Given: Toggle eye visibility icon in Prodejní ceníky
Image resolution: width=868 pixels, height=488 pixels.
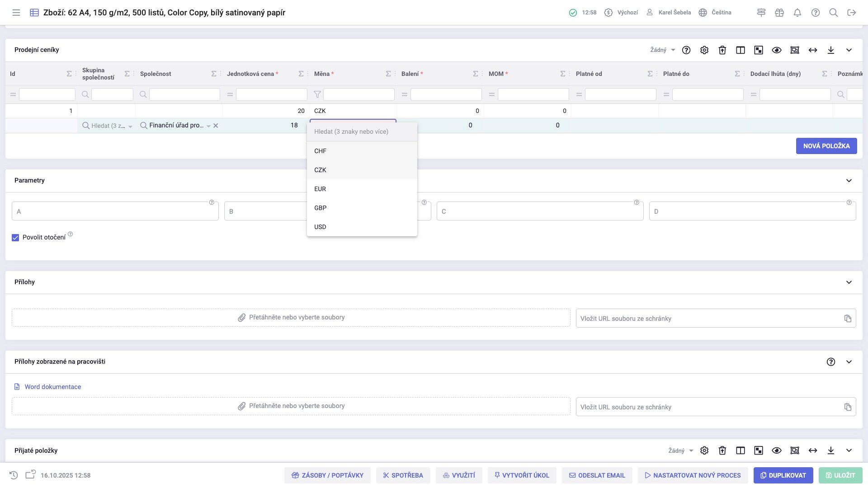Looking at the screenshot, I should pos(776,50).
